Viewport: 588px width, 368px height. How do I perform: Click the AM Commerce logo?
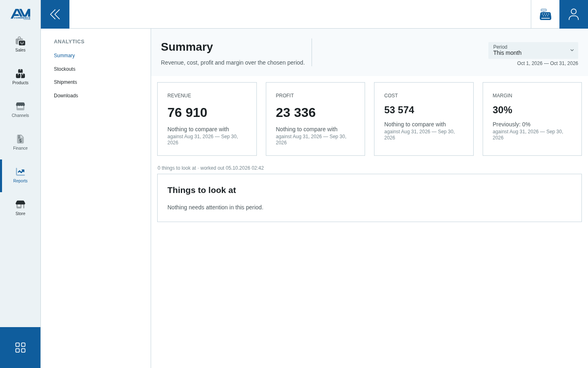[20, 14]
